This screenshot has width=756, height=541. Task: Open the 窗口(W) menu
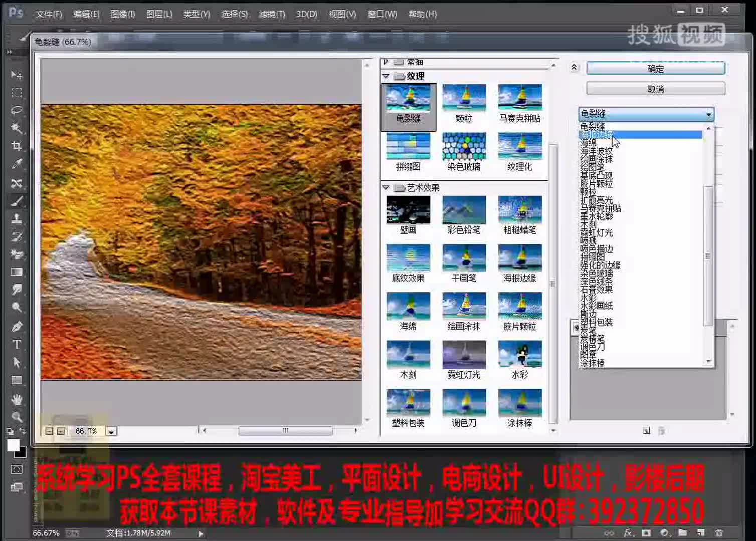(383, 14)
